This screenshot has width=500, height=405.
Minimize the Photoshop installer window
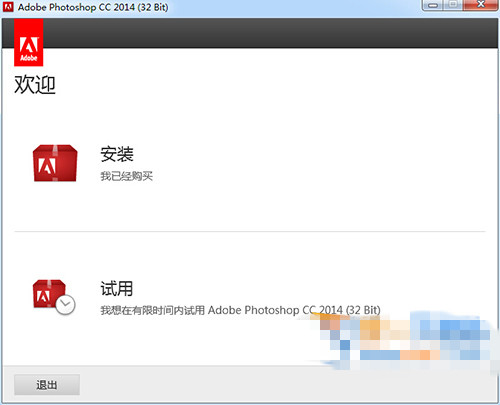click(433, 5)
